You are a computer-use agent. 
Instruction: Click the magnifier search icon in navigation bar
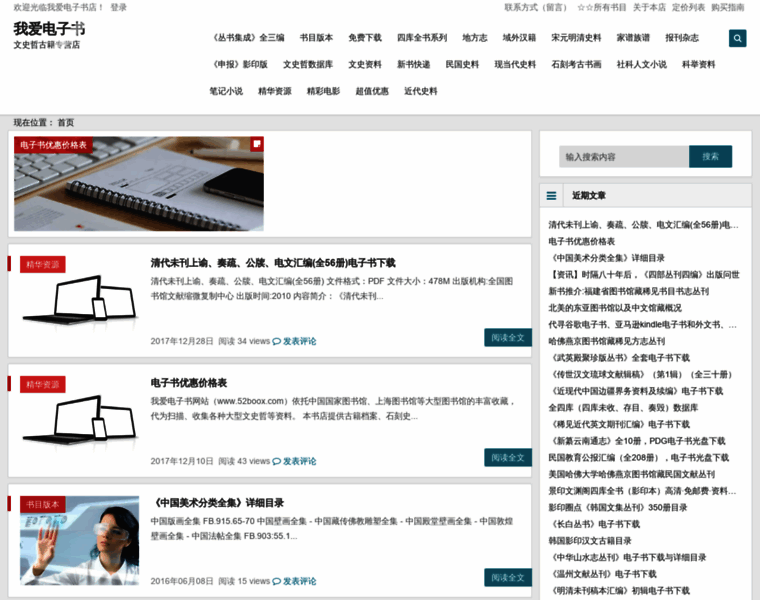[738, 39]
